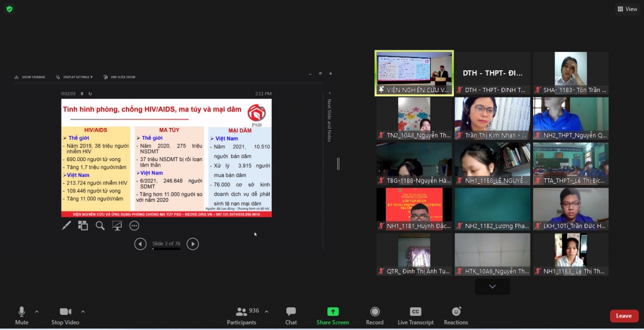Viewport: 644px width, 330px height.
Task: Click the zoom into slide magnifier
Action: pyautogui.click(x=100, y=225)
